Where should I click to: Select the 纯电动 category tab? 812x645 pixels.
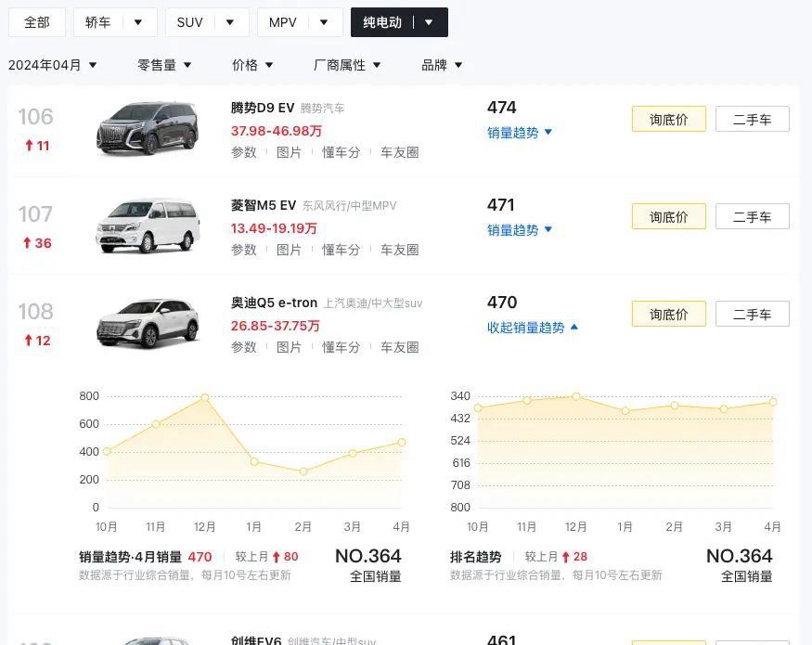tap(382, 22)
